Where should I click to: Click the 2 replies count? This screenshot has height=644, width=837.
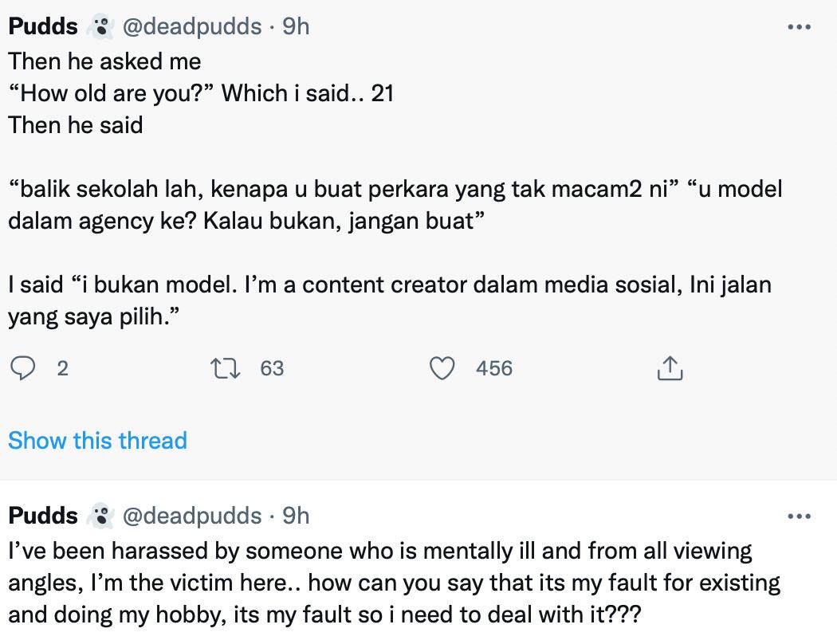click(62, 368)
